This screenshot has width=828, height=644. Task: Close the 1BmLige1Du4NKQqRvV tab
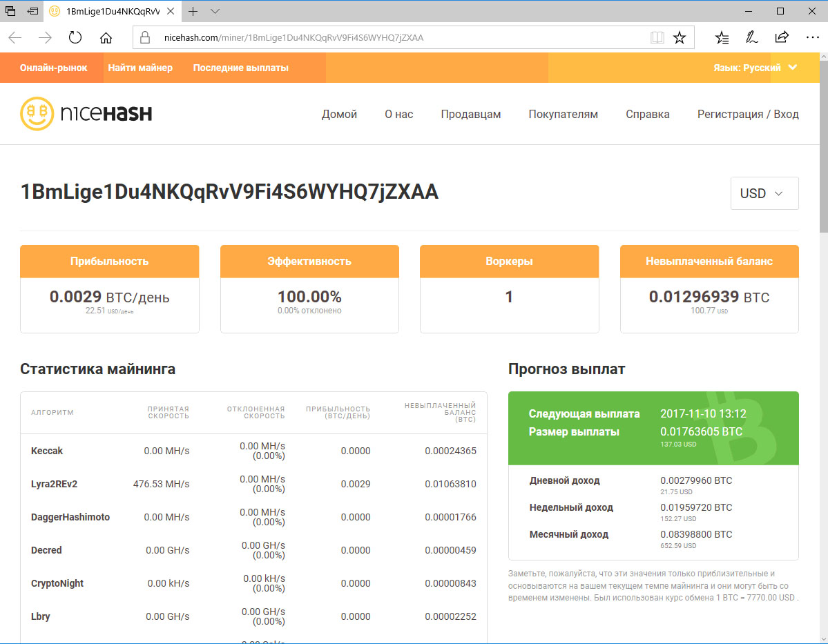[x=171, y=11]
